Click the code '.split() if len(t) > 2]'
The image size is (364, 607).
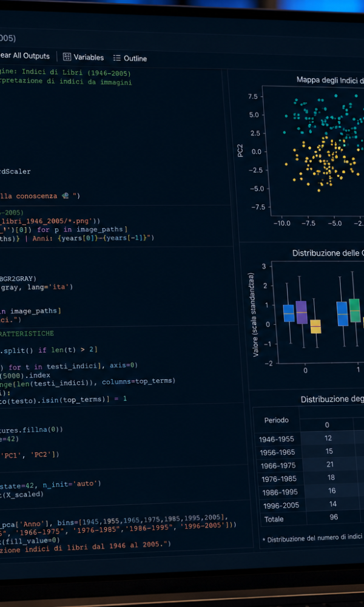[x=49, y=350]
